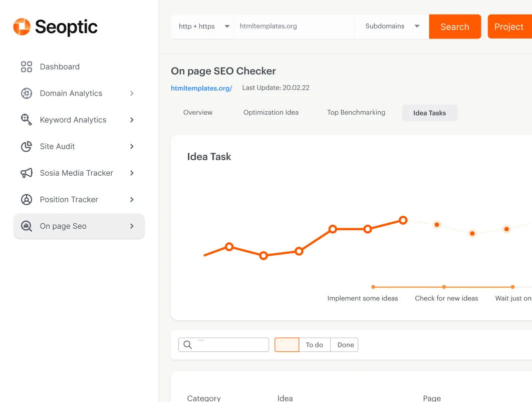Click the Seoptic logo icon
The image size is (532, 402).
22,27
